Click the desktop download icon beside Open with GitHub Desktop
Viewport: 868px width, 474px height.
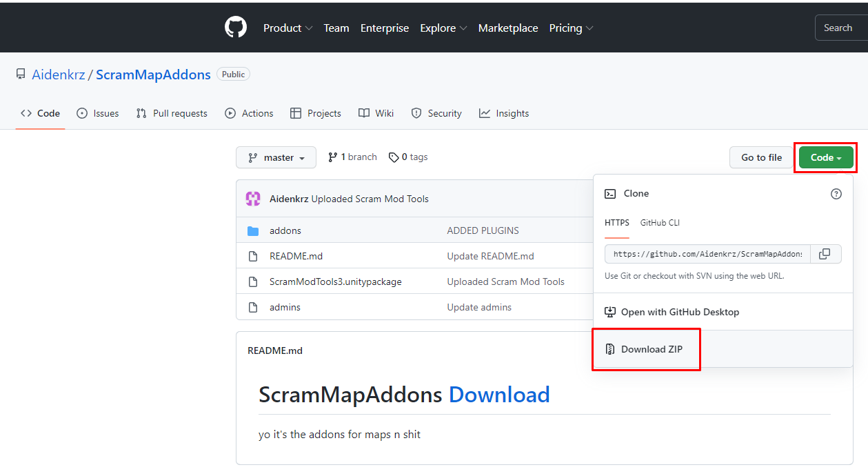(x=610, y=312)
